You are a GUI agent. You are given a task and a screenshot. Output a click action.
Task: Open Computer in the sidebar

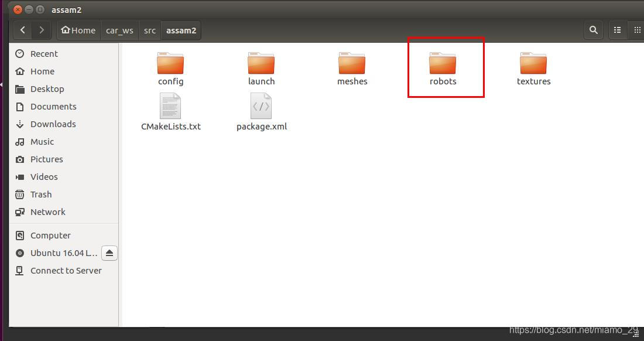(64, 236)
